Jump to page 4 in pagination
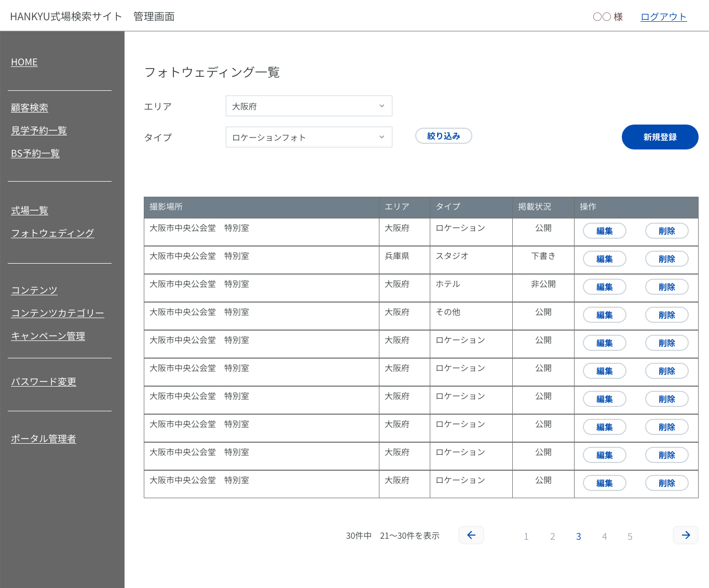This screenshot has width=709, height=588. [604, 537]
